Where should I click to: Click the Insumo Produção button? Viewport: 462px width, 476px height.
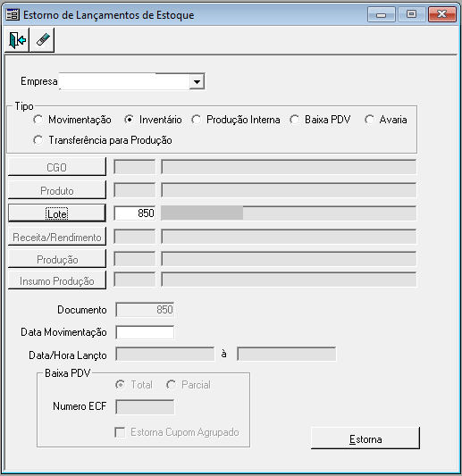[57, 280]
